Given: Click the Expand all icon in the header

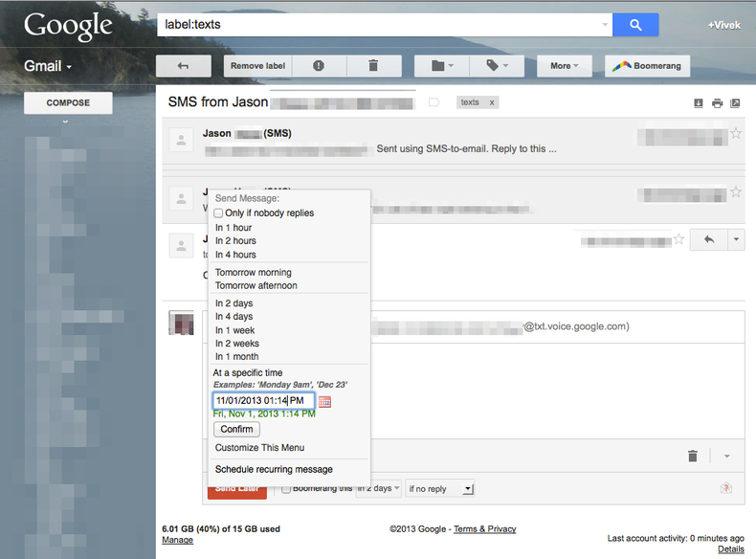Looking at the screenshot, I should click(699, 102).
